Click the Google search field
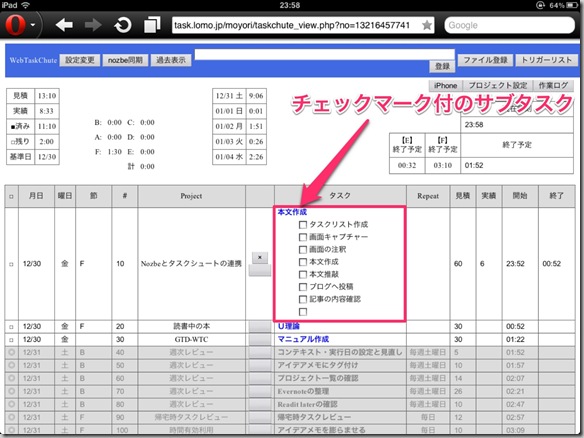 [x=509, y=25]
